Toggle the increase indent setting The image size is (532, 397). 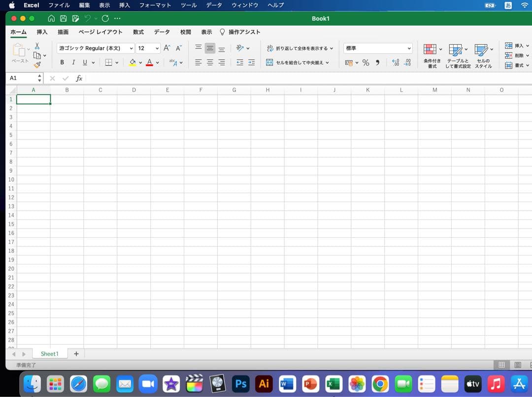coord(252,63)
